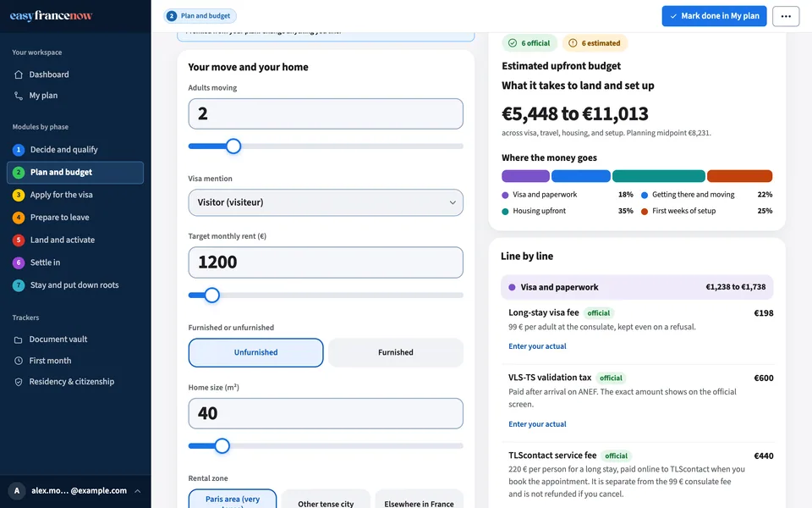Open the three-dot more options menu

point(786,16)
